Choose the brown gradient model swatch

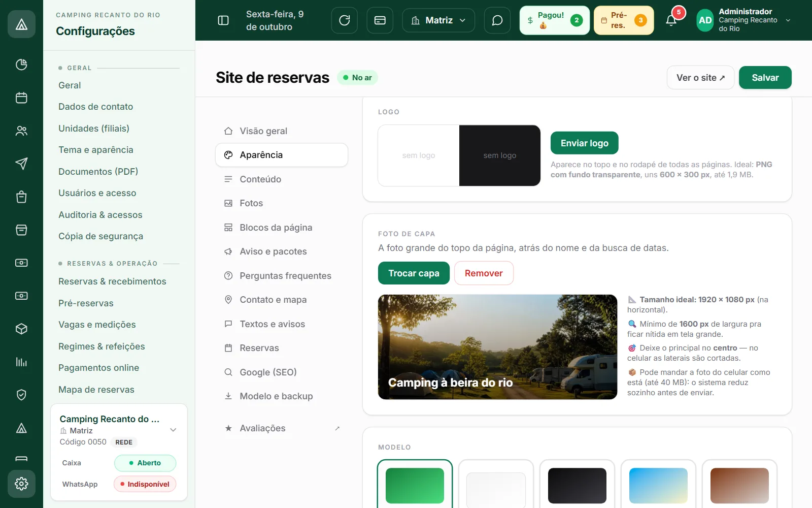[739, 486]
